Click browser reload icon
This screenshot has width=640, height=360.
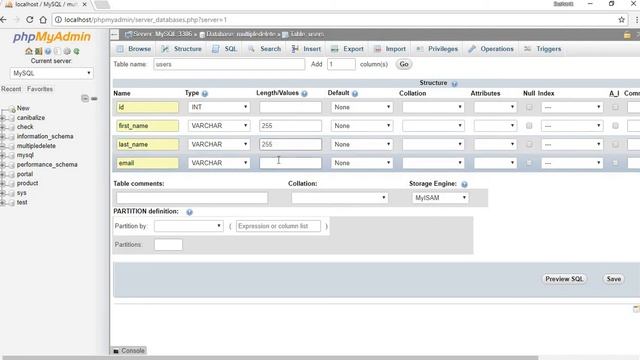(x=29, y=20)
